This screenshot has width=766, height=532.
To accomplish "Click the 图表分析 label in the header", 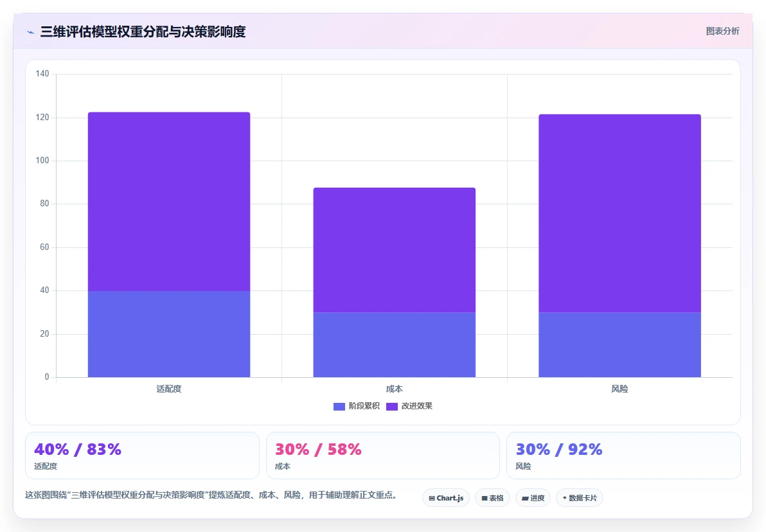I will coord(722,31).
